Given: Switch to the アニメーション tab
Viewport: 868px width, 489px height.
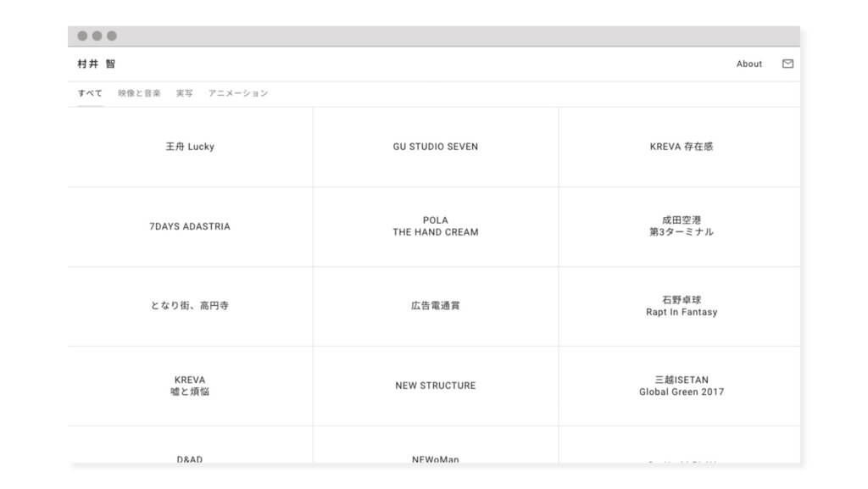Looking at the screenshot, I should point(238,93).
